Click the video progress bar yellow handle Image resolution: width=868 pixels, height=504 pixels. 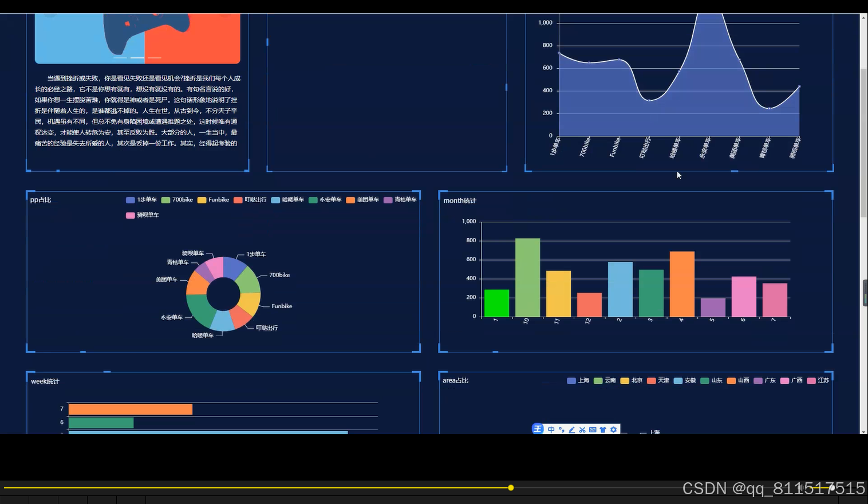[511, 488]
